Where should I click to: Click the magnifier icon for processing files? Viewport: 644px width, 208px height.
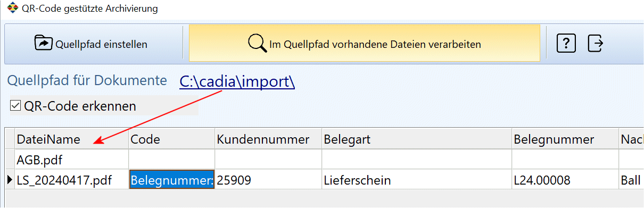coord(258,44)
